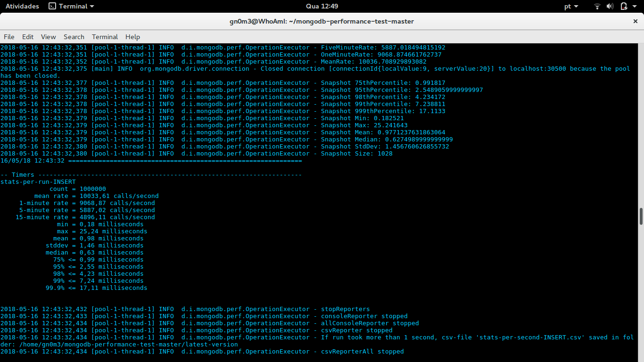The width and height of the screenshot is (644, 362).
Task: Click '75% <= 0,99 milliseconds' line
Action: [99, 260]
